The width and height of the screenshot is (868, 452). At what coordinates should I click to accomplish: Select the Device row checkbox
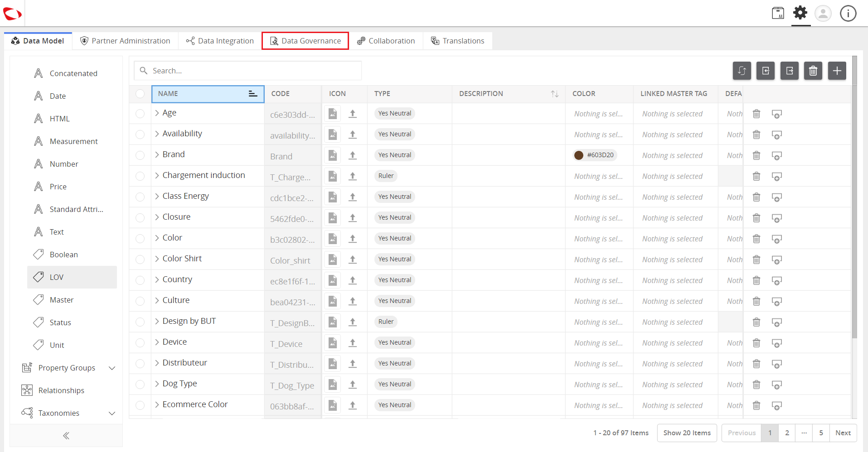coord(140,343)
